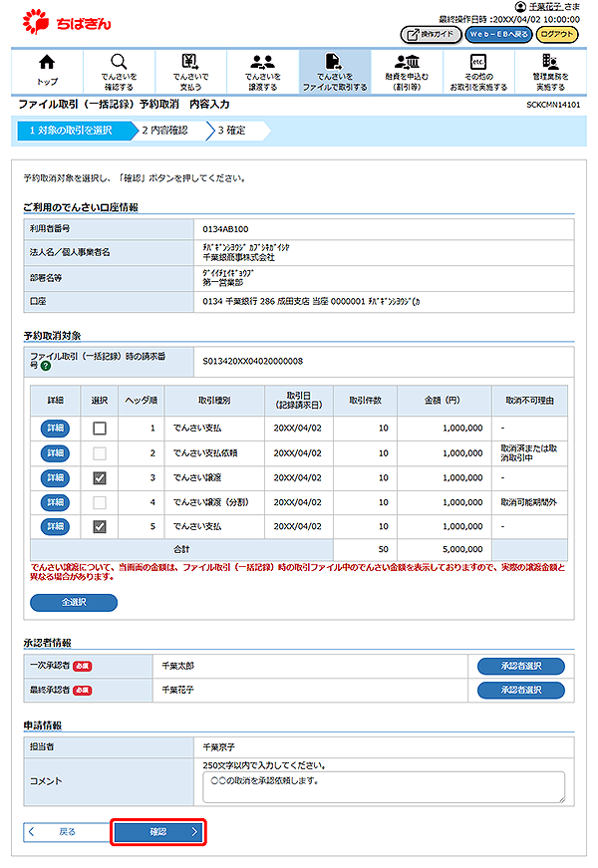Click the Chibagin logo
The height and width of the screenshot is (868, 598).
[x=67, y=22]
